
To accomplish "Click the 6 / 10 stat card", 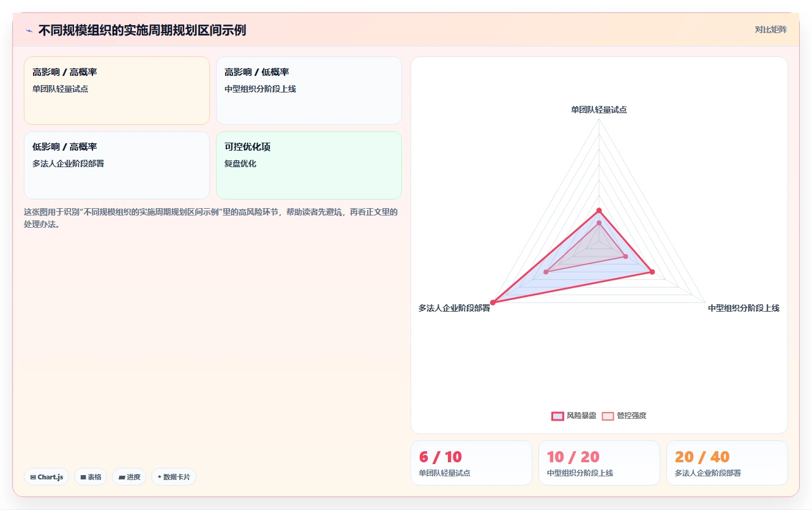I will click(x=471, y=463).
